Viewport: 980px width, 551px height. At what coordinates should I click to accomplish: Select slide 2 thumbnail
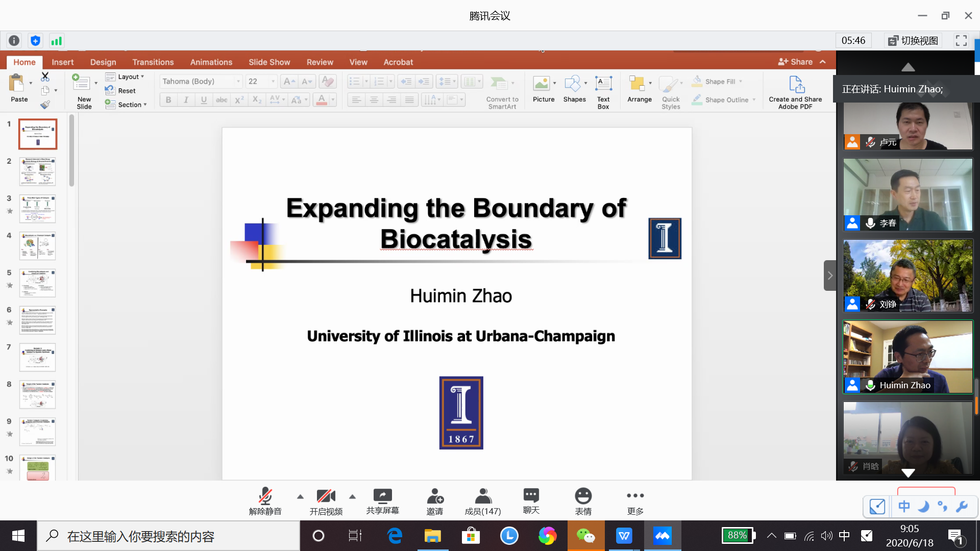point(37,171)
